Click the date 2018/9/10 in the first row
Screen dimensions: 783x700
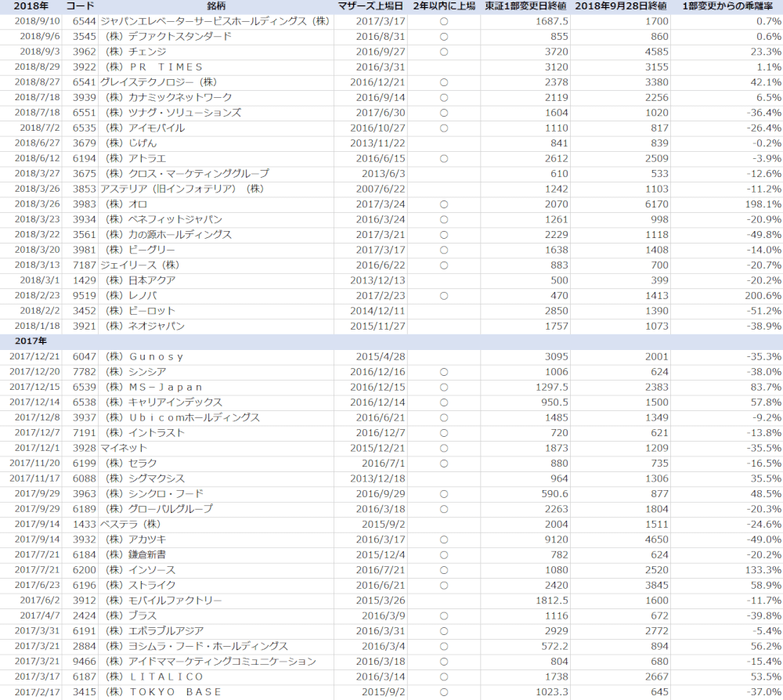pos(37,21)
